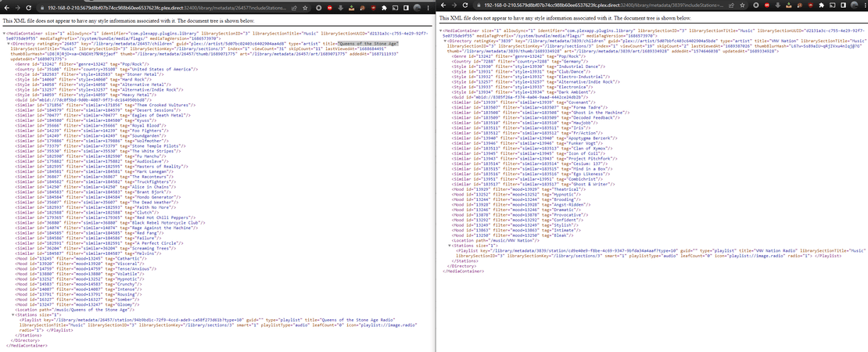The image size is (868, 352).
Task: Click "Queens of the Stone Age Radio" Playlist row
Action: tap(220, 325)
